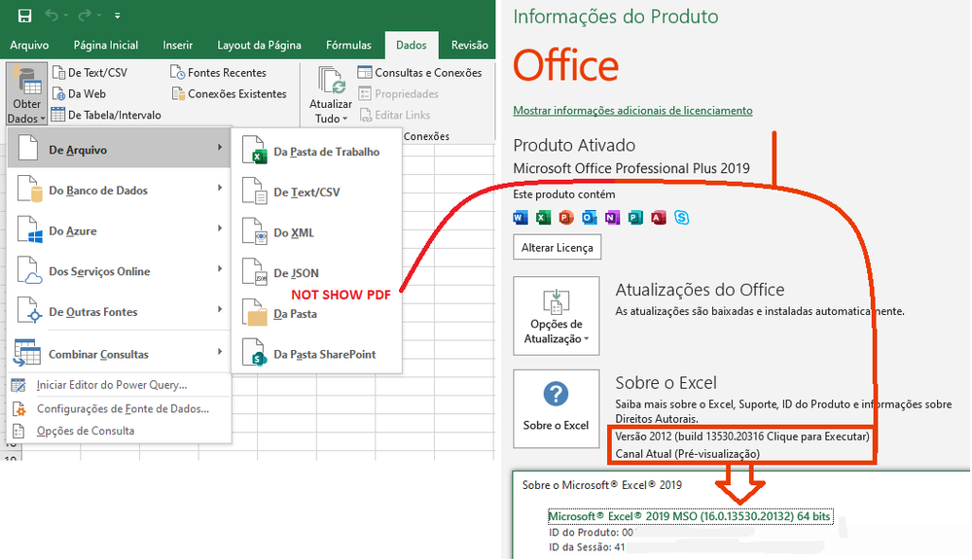Select the Dados ribbon tab
972x560 pixels.
click(x=412, y=46)
